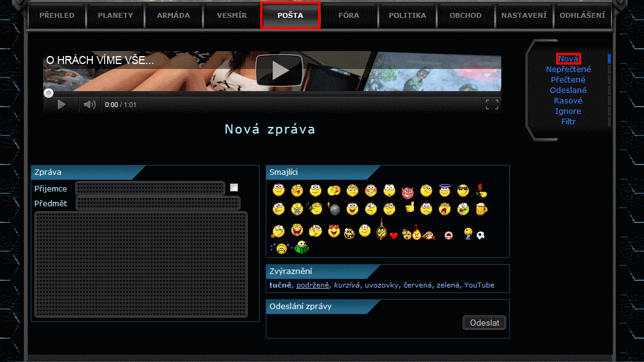Open the Nepřečtené messages link
The height and width of the screenshot is (362, 644).
(568, 70)
